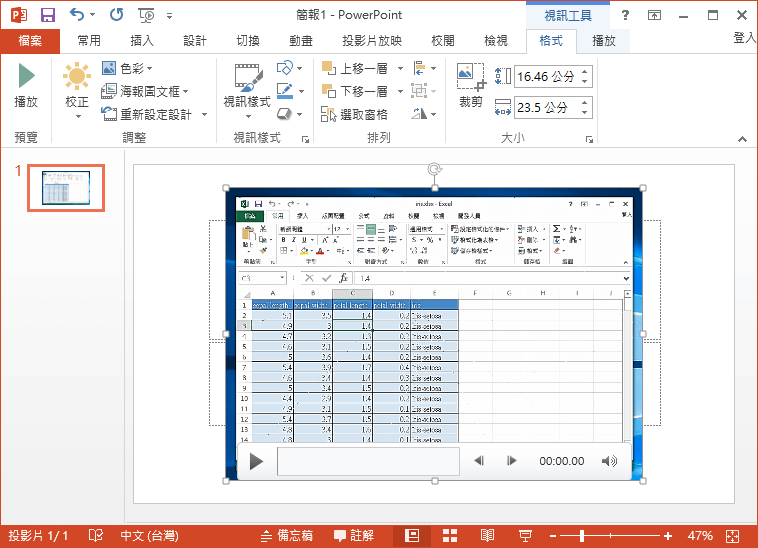Mute the video using the volume icon
Image resolution: width=758 pixels, height=548 pixels.
pos(609,461)
